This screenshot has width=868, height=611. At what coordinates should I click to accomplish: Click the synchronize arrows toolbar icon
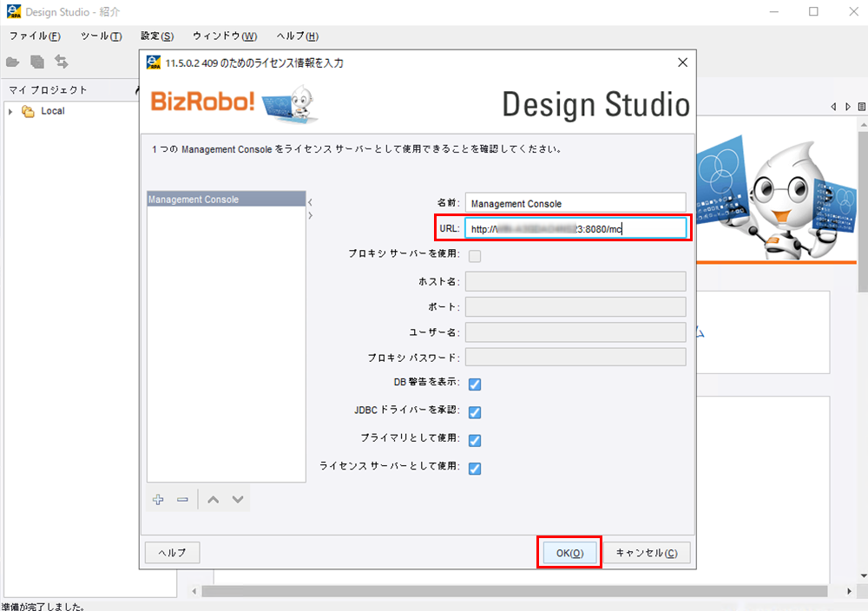tap(62, 62)
